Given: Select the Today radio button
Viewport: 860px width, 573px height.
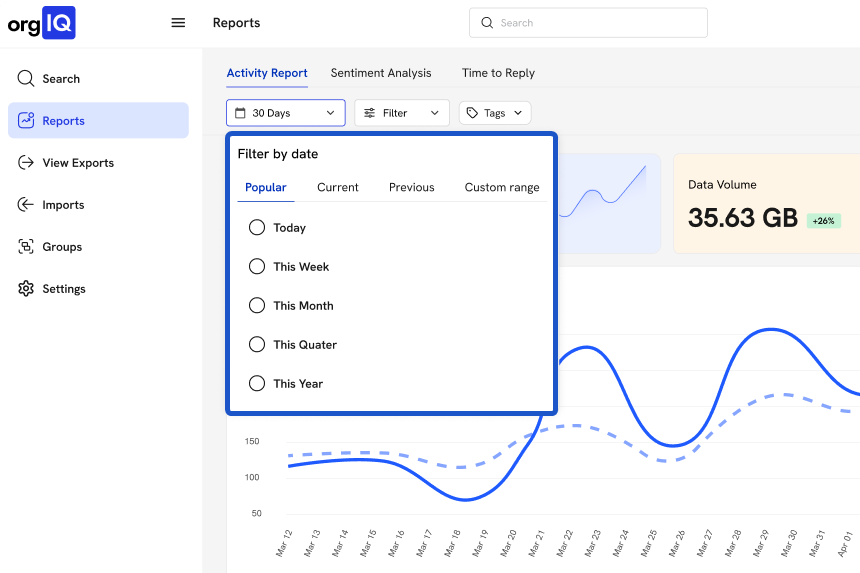Looking at the screenshot, I should click(257, 228).
